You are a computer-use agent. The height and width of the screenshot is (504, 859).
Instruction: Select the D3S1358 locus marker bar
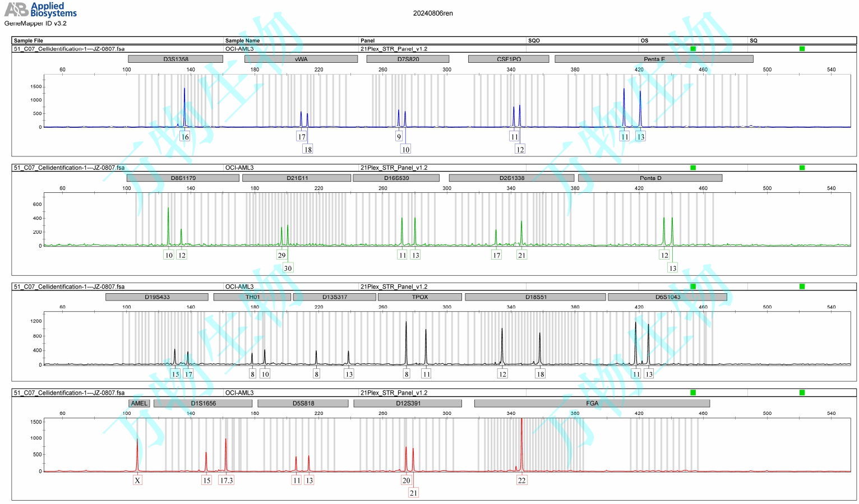click(x=176, y=59)
